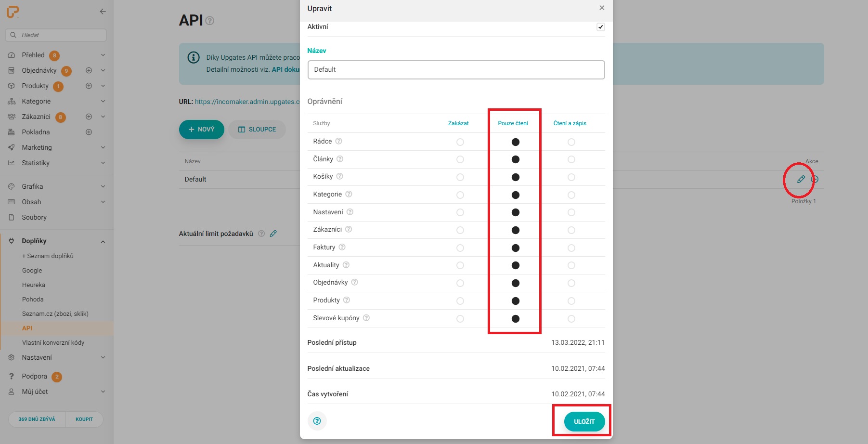This screenshot has width=868, height=444.
Task: Expand the Můj účet sidebar section
Action: click(103, 392)
